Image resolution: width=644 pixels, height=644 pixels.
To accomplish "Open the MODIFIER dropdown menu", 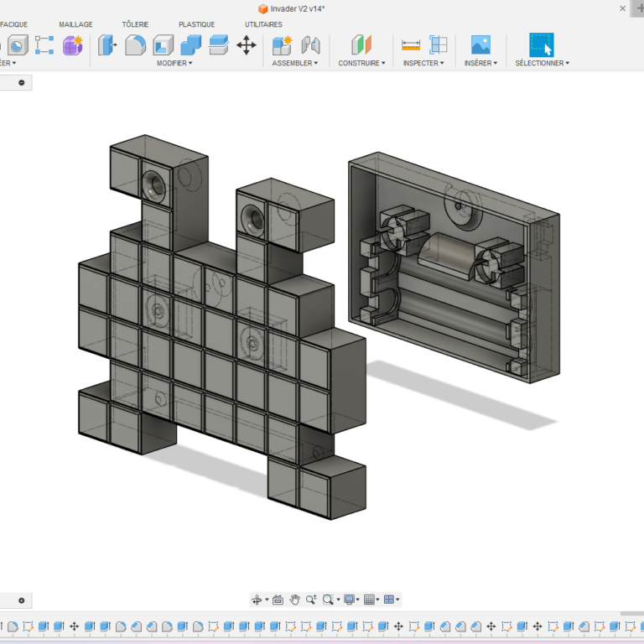I will click(x=174, y=63).
